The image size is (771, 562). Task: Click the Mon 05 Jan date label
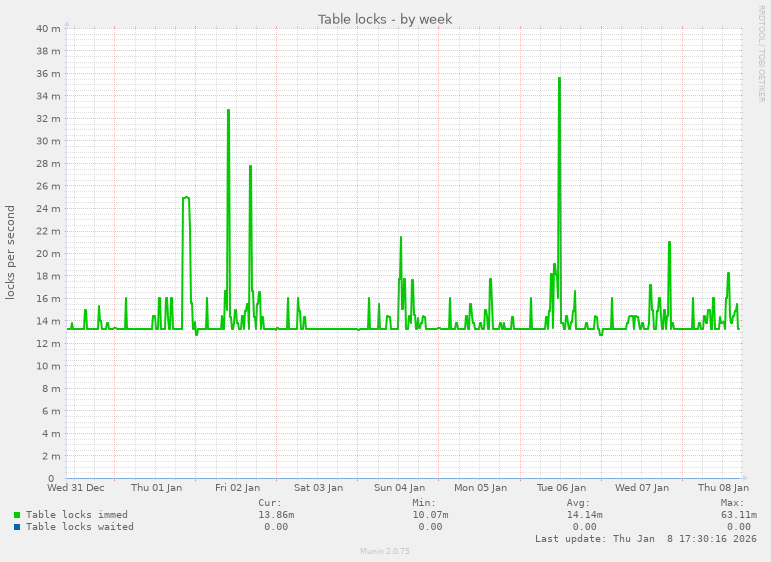481,488
